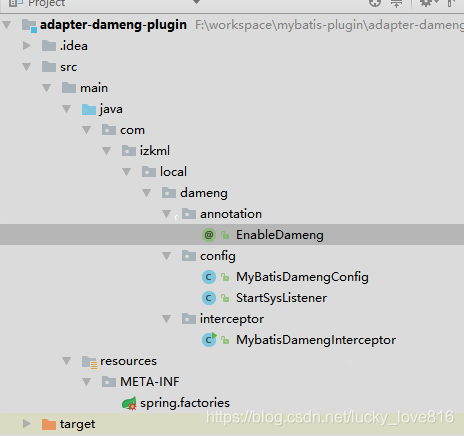Click the blue java source folder icon

click(89, 109)
